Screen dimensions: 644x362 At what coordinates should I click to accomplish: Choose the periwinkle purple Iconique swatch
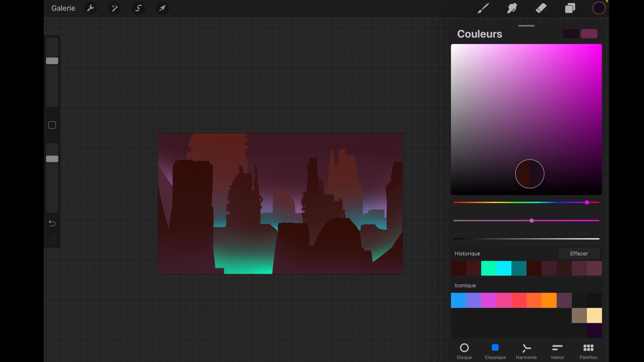474,300
